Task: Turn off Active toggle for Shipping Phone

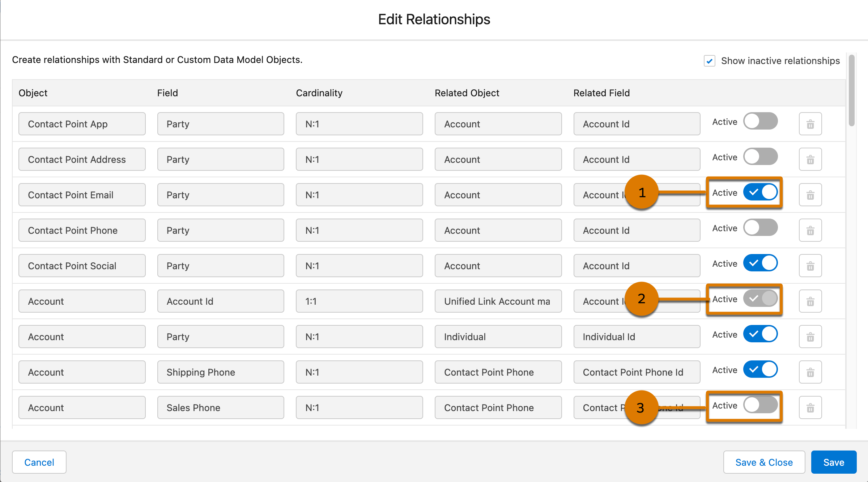Action: 760,369
